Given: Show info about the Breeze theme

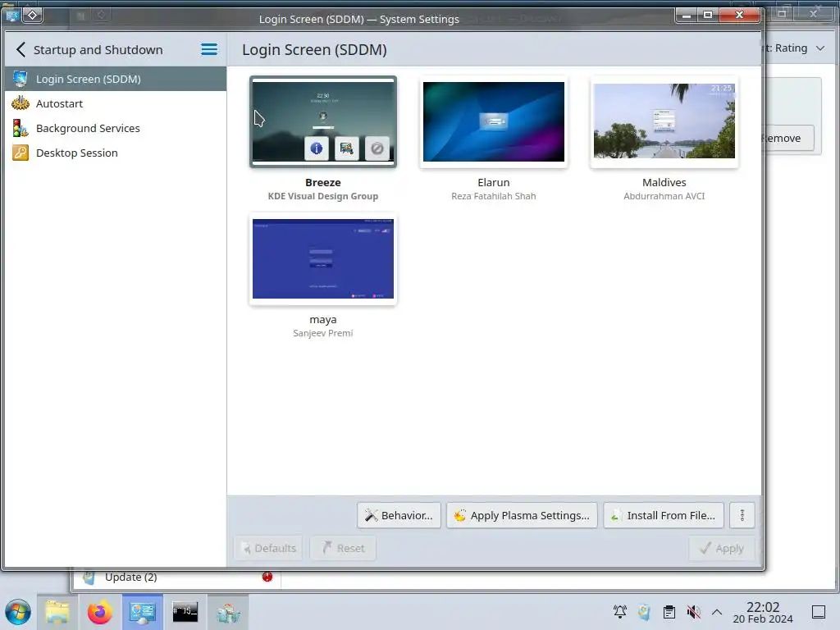Looking at the screenshot, I should click(316, 148).
